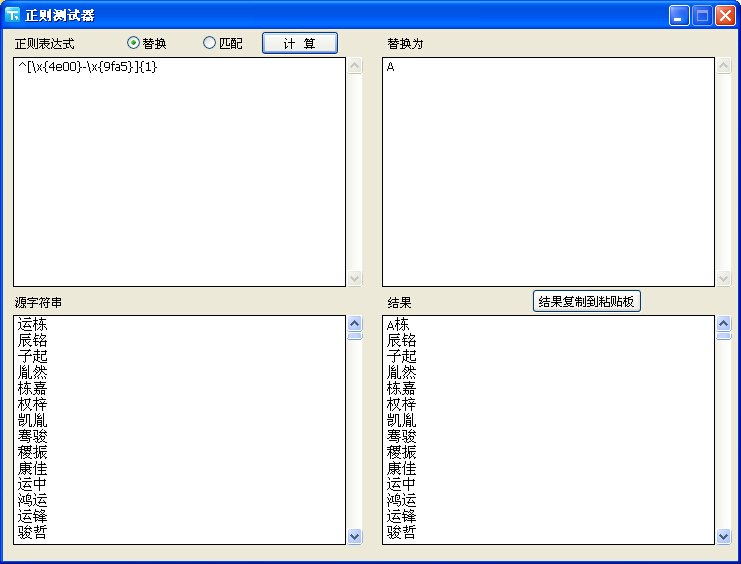The height and width of the screenshot is (564, 741).
Task: Click line 骏哲 in source string box
Action: pos(33,533)
